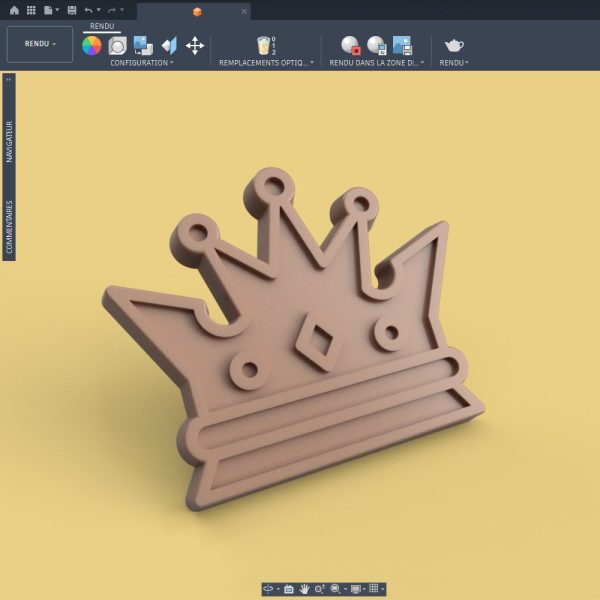
Task: Expand Orbit type dropdown arrow
Action: [278, 589]
